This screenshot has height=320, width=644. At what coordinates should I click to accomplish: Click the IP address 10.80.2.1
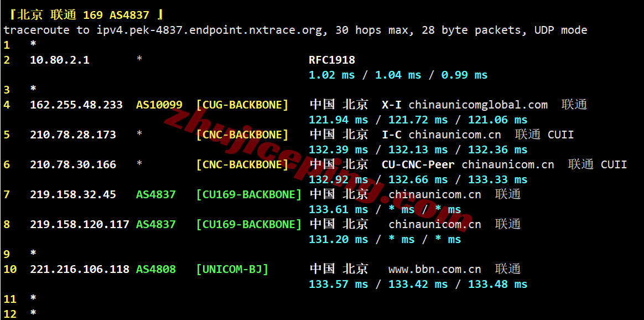(x=60, y=60)
